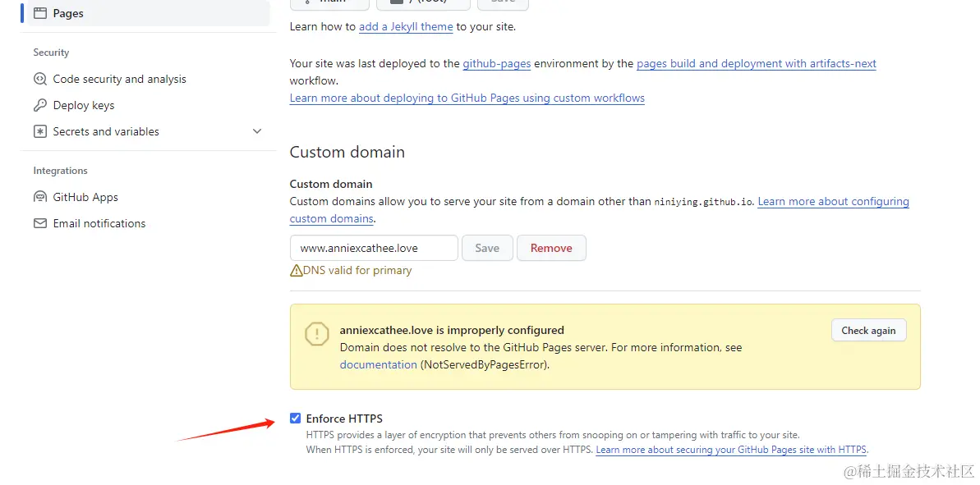
Task: Click the Security sidebar section heading
Action: pos(51,53)
